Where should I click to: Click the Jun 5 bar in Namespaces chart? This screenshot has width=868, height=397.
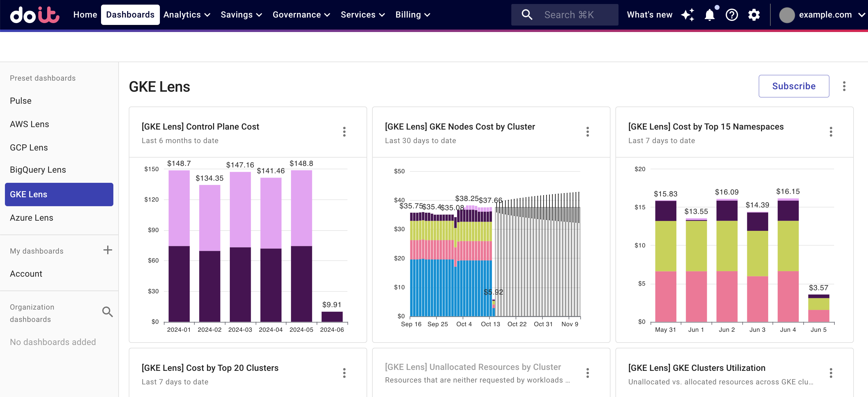pos(818,308)
